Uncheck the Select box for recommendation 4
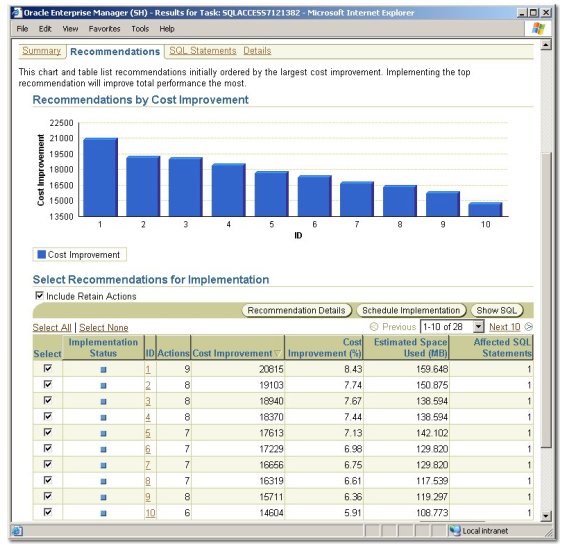This screenshot has width=563, height=547. [x=47, y=416]
